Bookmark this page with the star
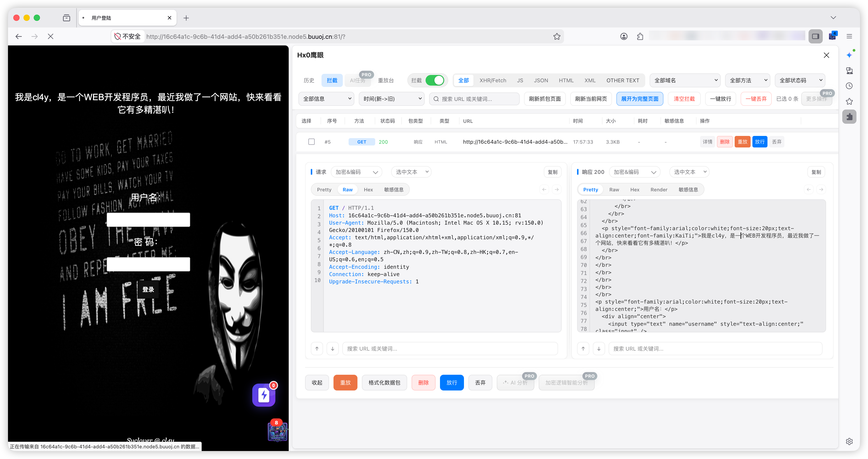 coord(557,36)
